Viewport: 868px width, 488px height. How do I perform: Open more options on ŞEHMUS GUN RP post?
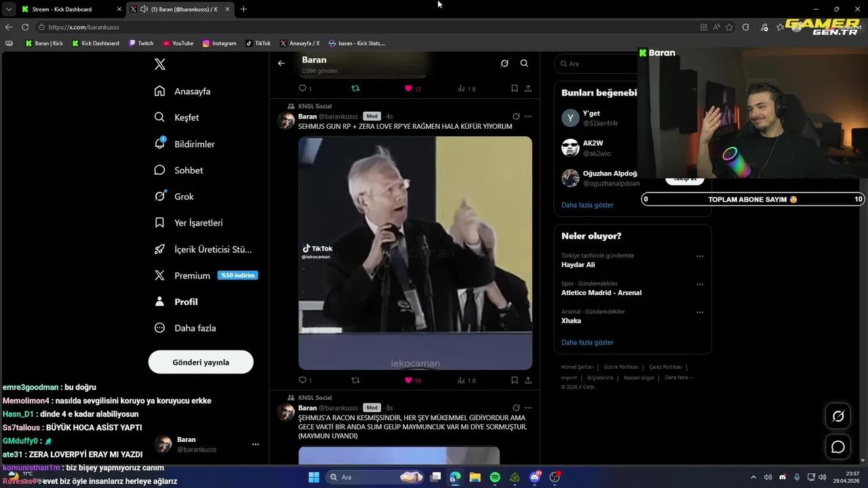[528, 116]
